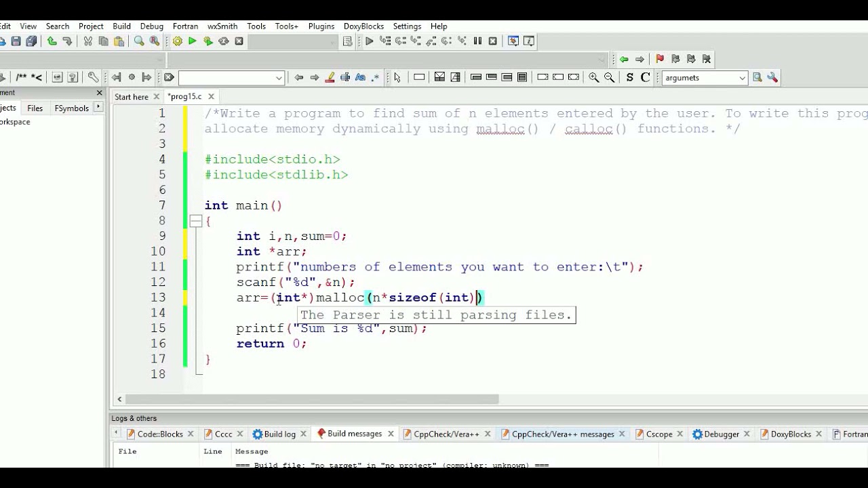868x488 pixels.
Task: Run program with green play icon
Action: pyautogui.click(x=193, y=41)
